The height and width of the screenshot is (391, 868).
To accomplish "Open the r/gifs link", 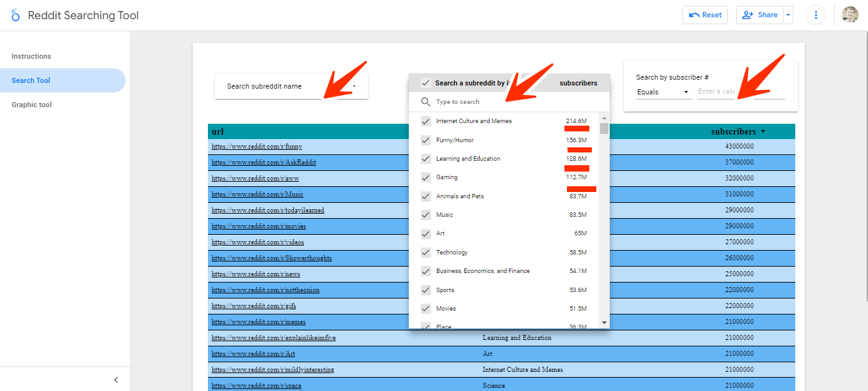I will click(x=254, y=306).
